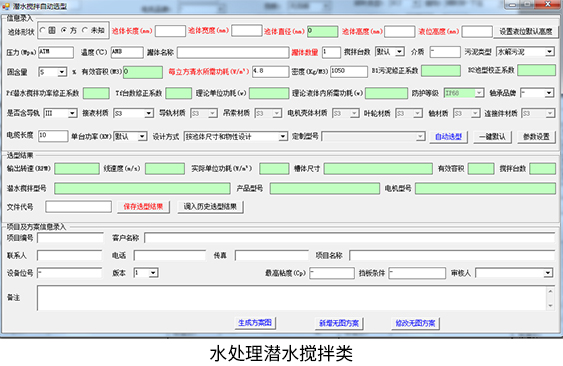Click the 生成方案图 button

click(255, 323)
